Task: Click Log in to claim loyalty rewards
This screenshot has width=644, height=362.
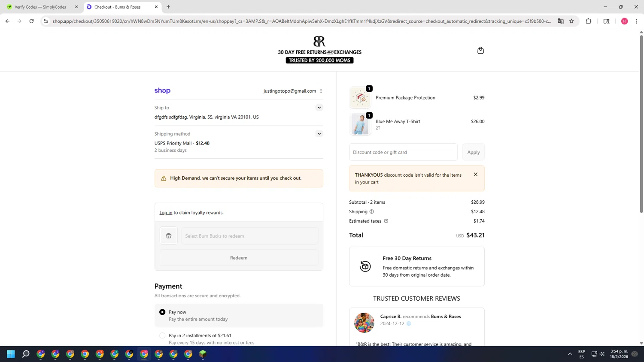Action: (166, 213)
